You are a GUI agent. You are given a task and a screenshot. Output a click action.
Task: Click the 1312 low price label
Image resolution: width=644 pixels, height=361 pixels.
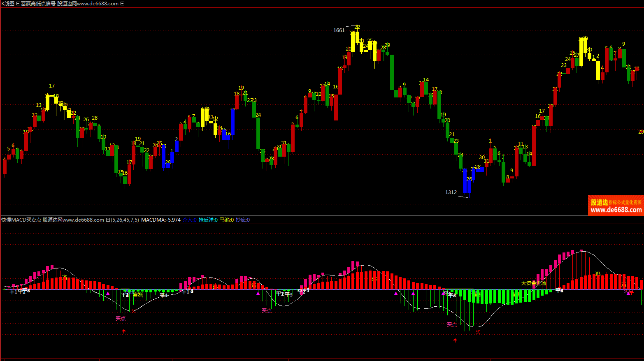(451, 192)
